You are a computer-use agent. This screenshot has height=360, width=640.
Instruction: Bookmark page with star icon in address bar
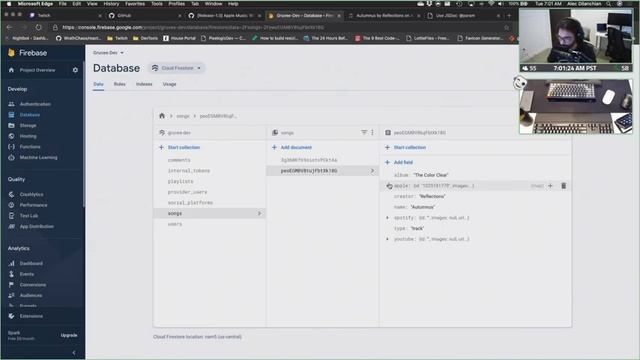tap(507, 27)
